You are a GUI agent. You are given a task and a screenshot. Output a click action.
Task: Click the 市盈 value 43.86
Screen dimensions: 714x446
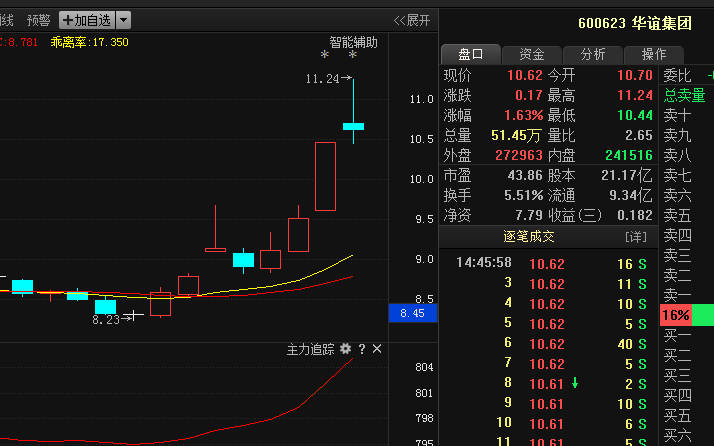click(x=525, y=175)
